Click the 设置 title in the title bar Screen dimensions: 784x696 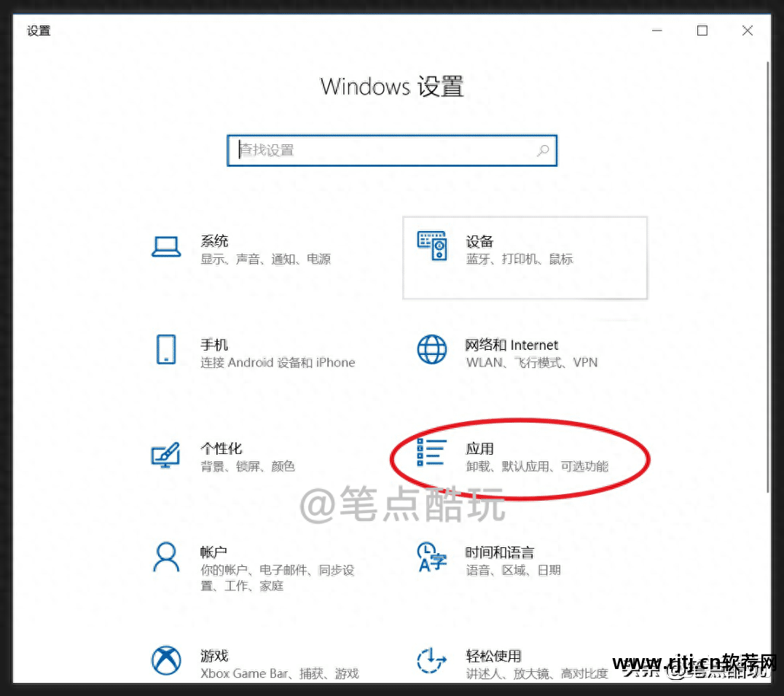[38, 31]
